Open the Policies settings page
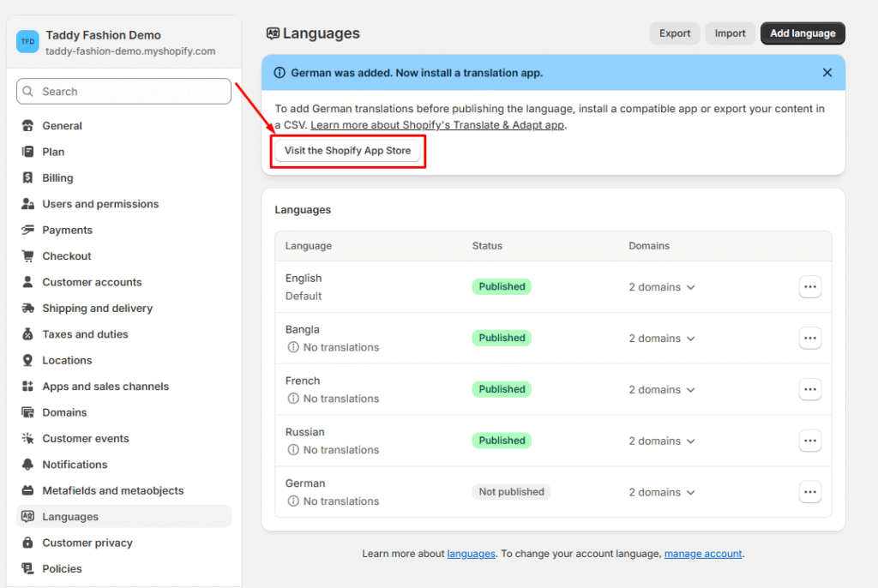This screenshot has width=878, height=588. 123,568
